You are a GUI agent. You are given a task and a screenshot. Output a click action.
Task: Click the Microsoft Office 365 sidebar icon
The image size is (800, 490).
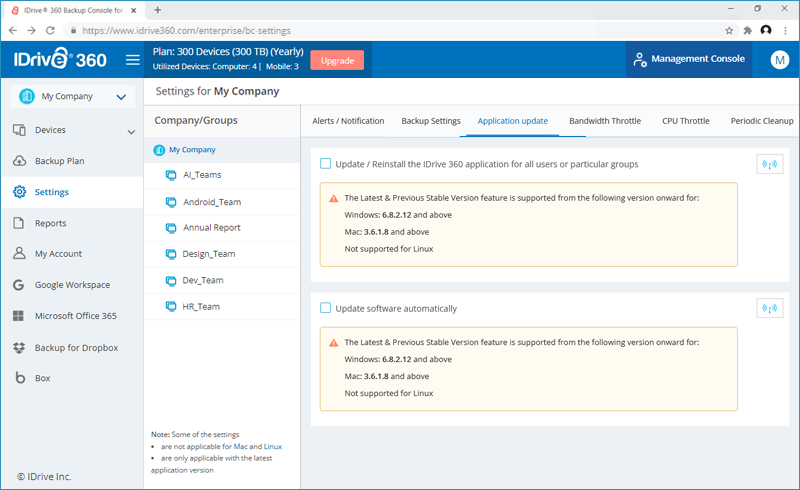(x=19, y=316)
